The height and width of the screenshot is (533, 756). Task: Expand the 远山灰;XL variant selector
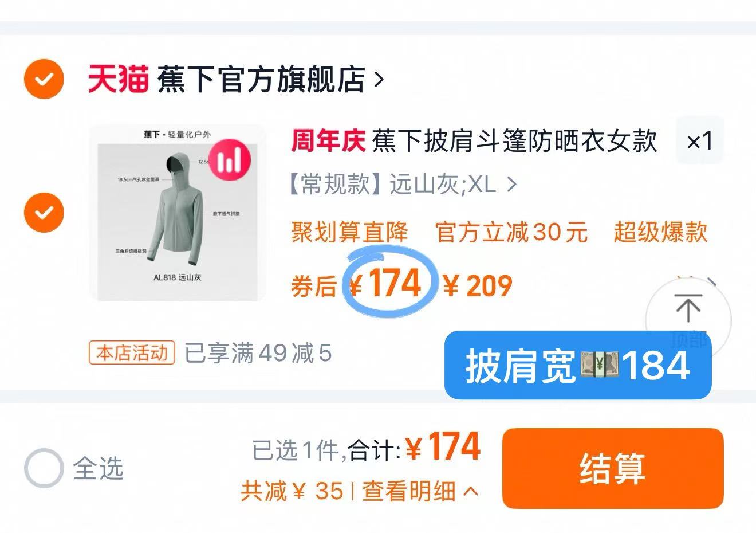403,185
